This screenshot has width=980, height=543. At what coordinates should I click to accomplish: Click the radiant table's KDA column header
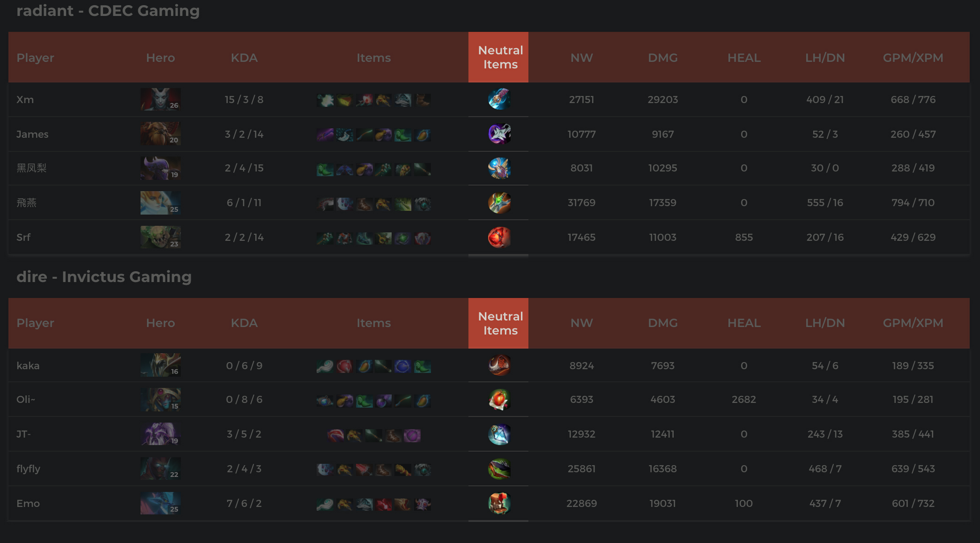244,58
